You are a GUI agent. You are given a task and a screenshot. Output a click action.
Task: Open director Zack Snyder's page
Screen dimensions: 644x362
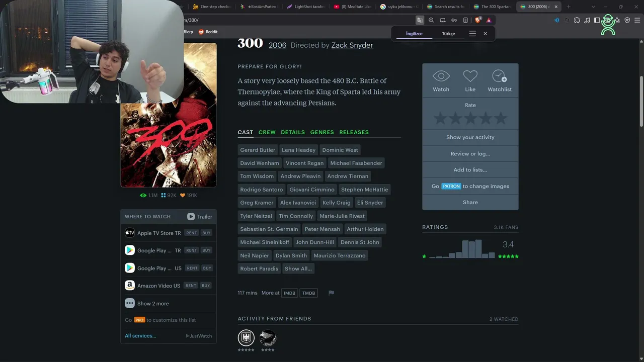point(352,45)
